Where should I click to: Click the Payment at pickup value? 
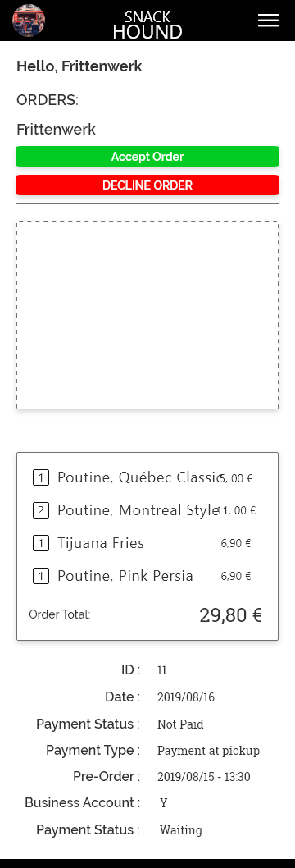tap(208, 751)
